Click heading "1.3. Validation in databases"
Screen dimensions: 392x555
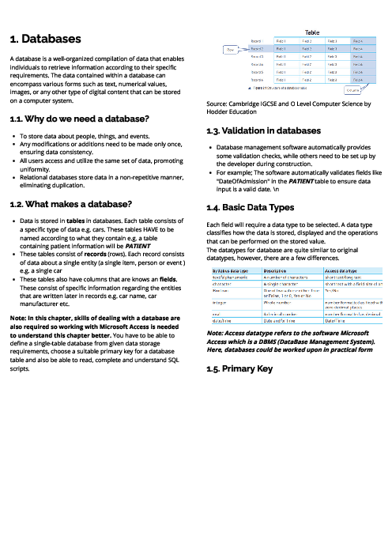(264, 130)
